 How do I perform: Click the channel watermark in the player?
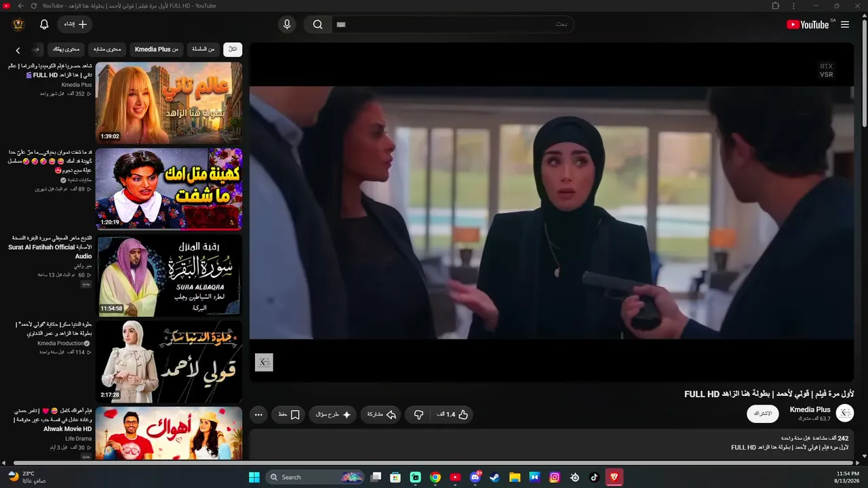[264, 362]
